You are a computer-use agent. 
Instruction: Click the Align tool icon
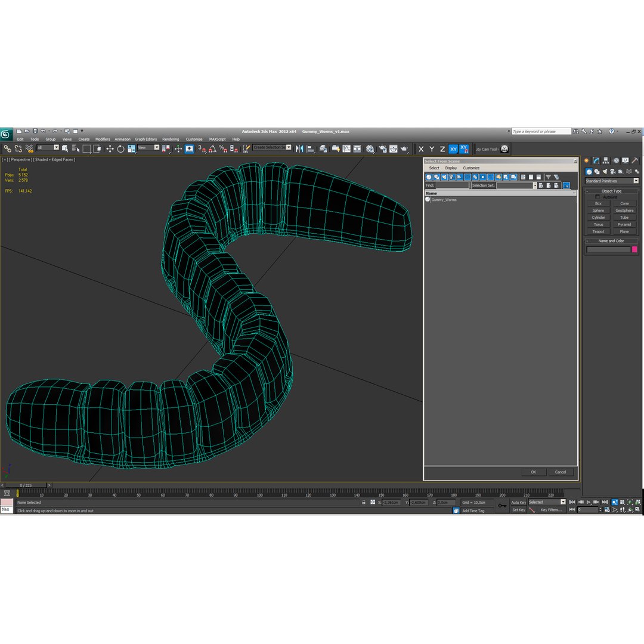[311, 148]
